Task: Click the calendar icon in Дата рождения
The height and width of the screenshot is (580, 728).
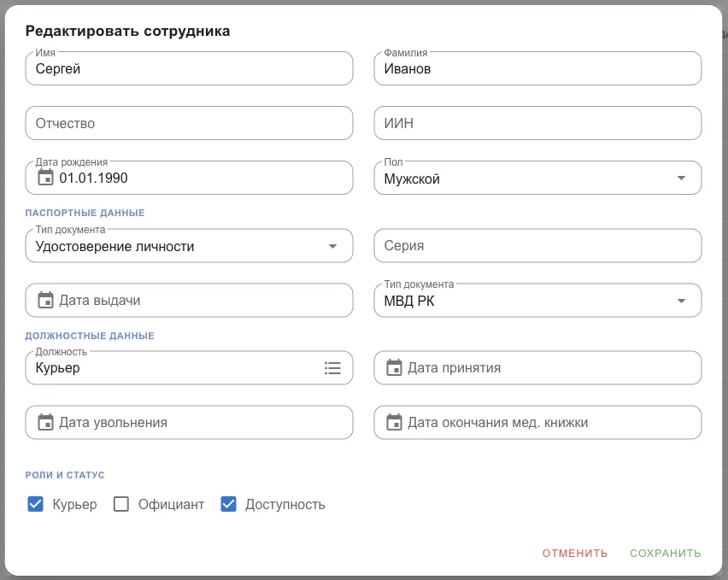Action: pos(45,178)
